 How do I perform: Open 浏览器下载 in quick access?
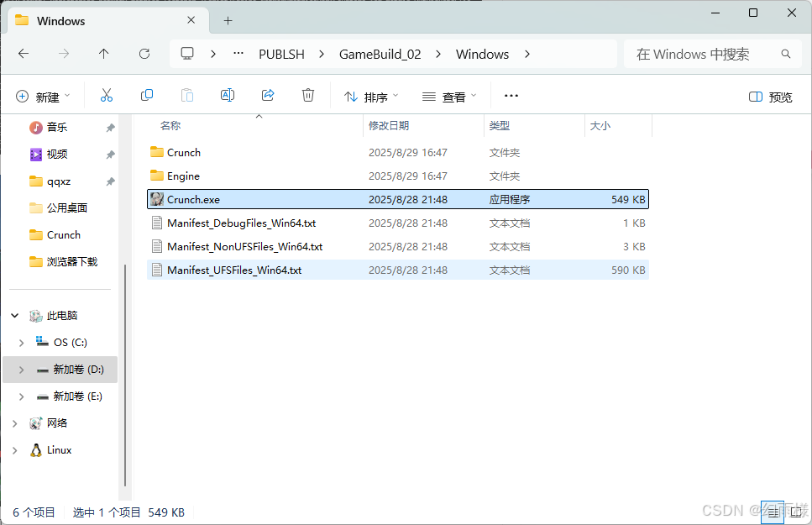(72, 262)
